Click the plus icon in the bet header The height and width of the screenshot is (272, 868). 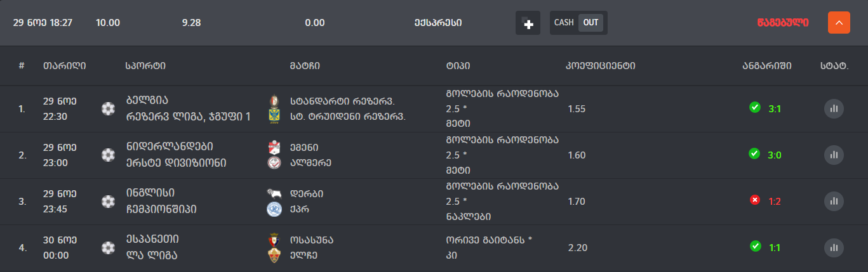[x=528, y=23]
